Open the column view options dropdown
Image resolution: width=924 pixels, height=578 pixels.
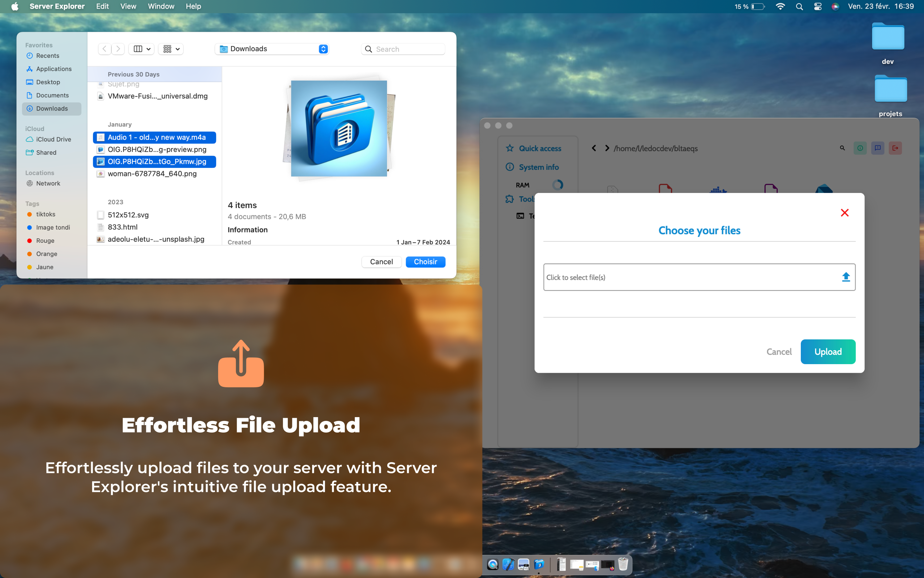(x=141, y=49)
